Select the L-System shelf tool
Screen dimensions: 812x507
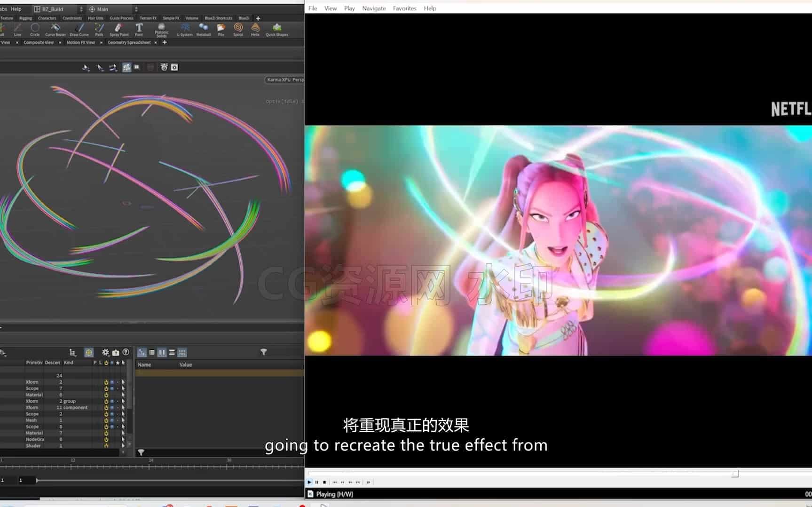185,30
